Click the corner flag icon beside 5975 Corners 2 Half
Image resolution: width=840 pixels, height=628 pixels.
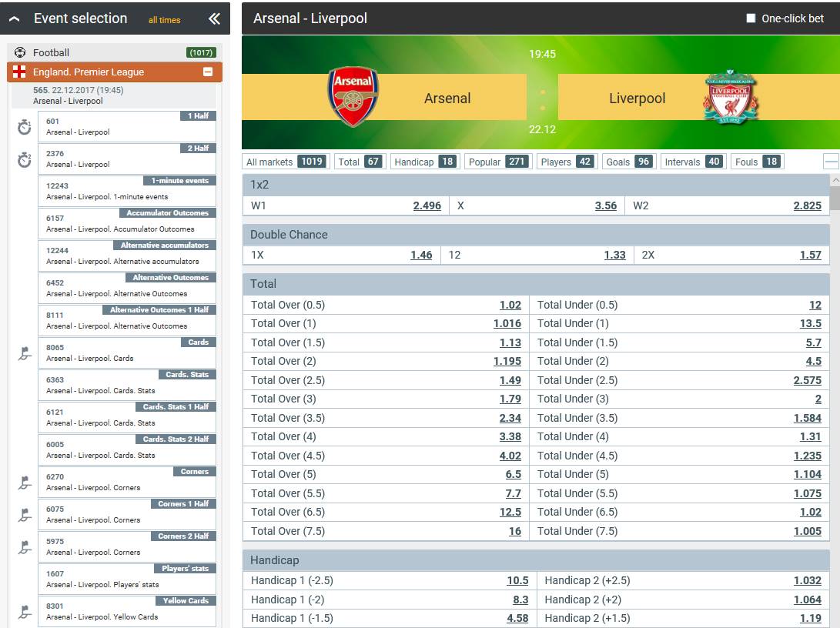pos(25,547)
